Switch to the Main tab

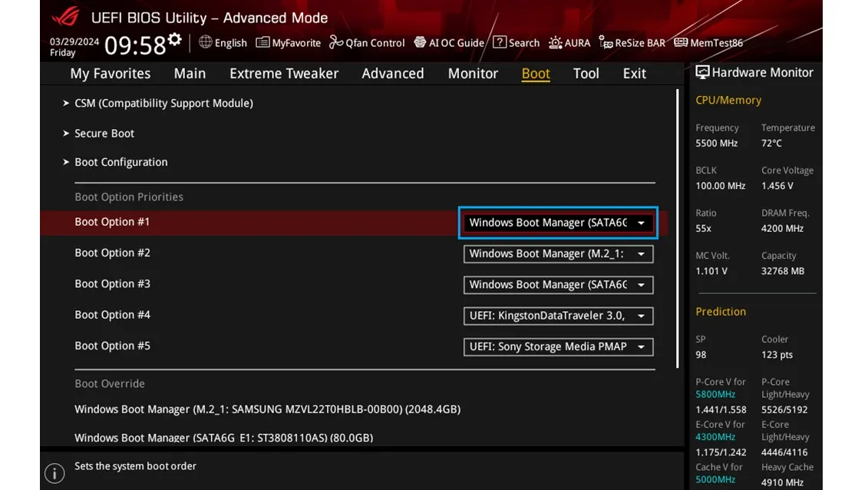(190, 74)
